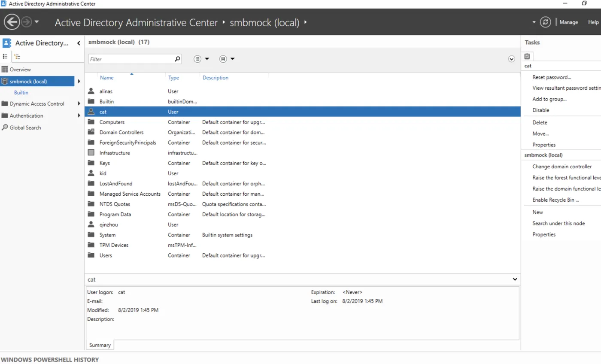The image size is (601, 364).
Task: Click the filter search magnifier icon
Action: pos(177,59)
